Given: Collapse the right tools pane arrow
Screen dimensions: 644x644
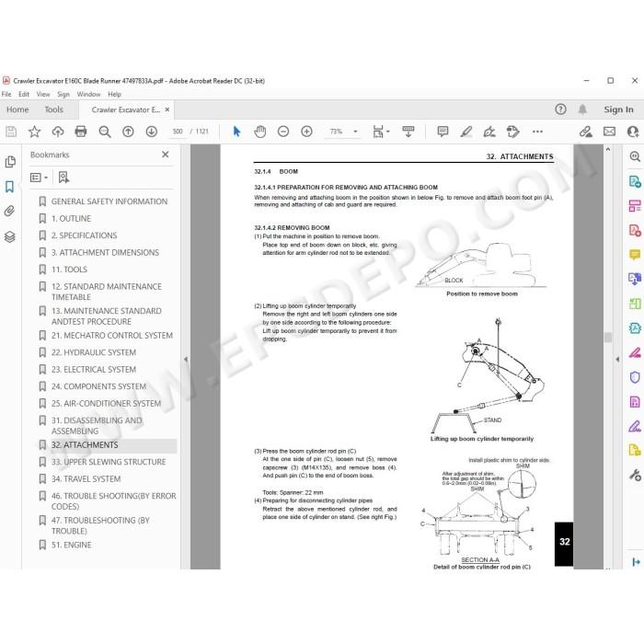Looking at the screenshot, I should (x=617, y=360).
